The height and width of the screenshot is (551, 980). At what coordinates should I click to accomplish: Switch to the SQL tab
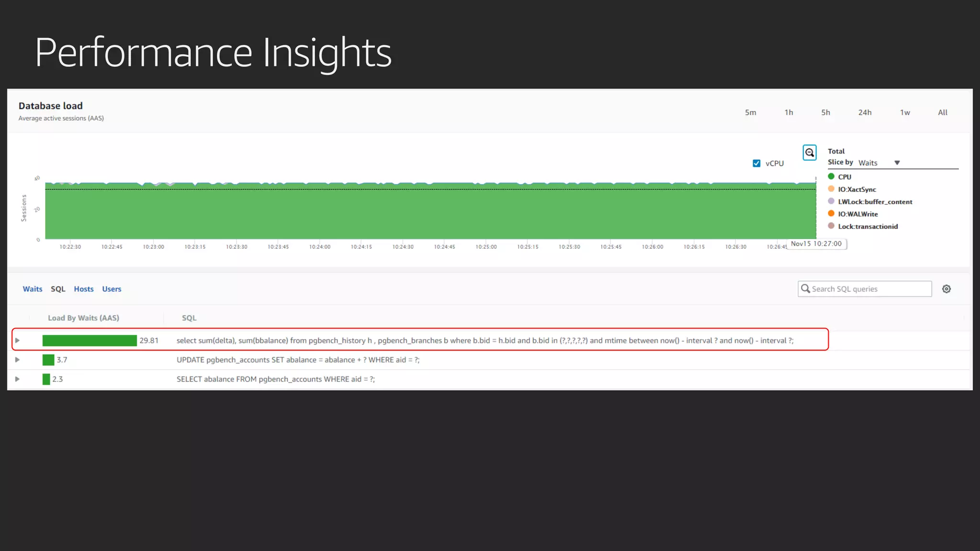click(x=58, y=289)
